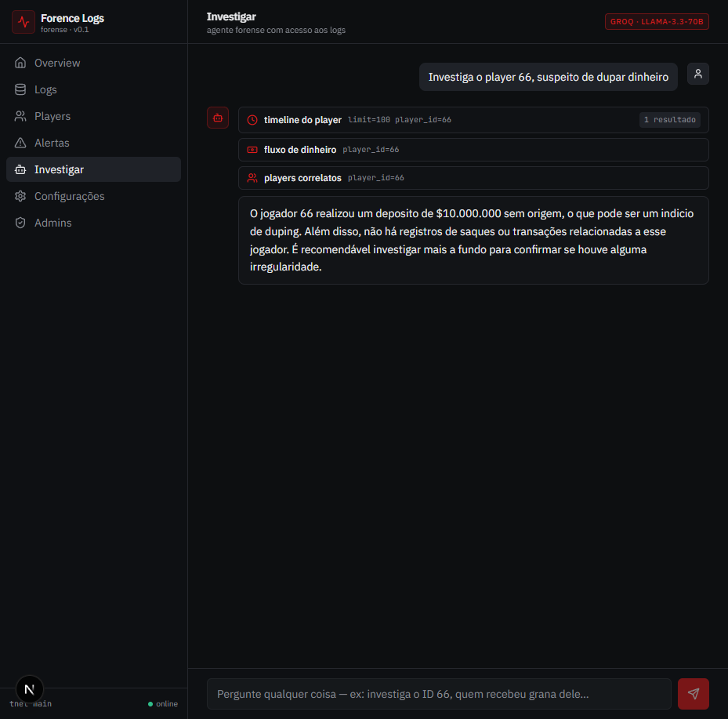Click the Forence Logs app title

coord(72,18)
